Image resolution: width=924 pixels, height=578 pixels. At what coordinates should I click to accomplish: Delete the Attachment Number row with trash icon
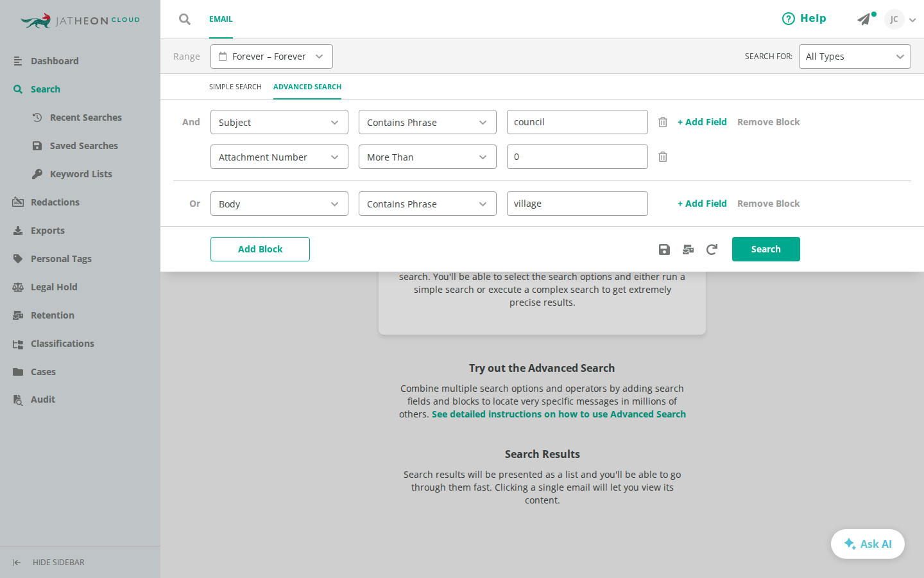click(663, 157)
